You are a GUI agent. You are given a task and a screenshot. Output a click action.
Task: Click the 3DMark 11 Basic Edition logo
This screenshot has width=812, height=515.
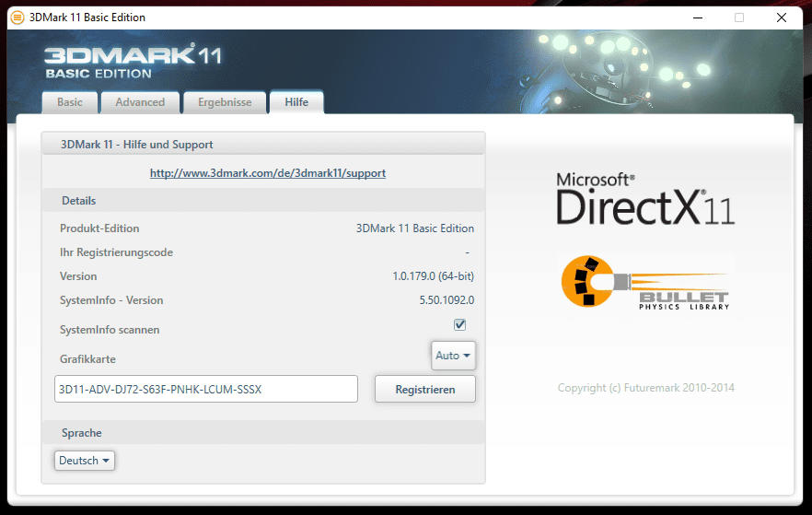point(133,61)
